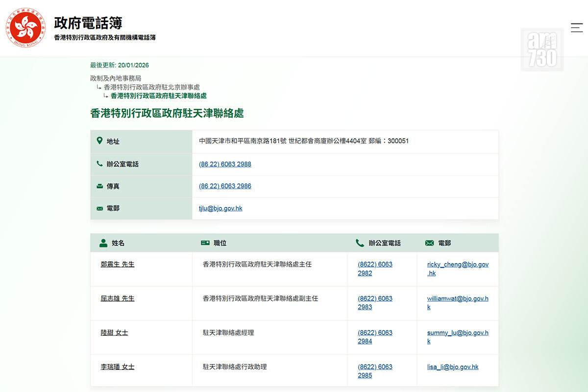The width and height of the screenshot is (588, 392).
Task: Click the office telephone handset icon
Action: pos(99,164)
